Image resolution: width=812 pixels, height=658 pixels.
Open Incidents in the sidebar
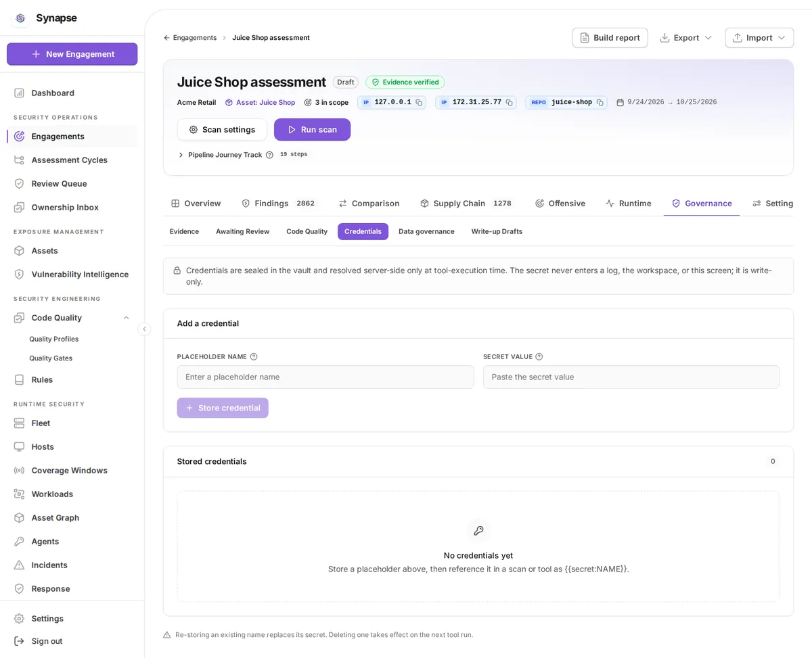(x=72, y=565)
